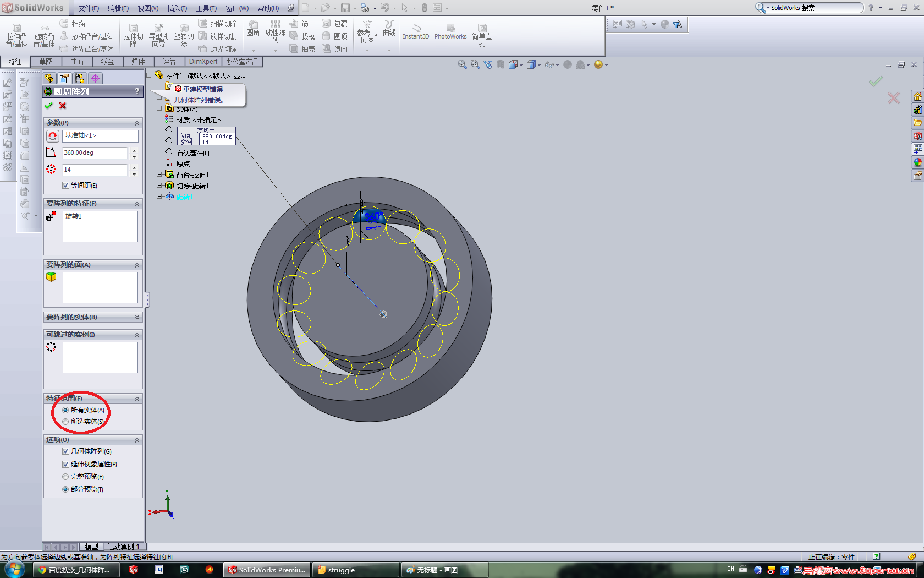
Task: Toggle the Equal spacing (等间距) checkbox
Action: point(65,186)
